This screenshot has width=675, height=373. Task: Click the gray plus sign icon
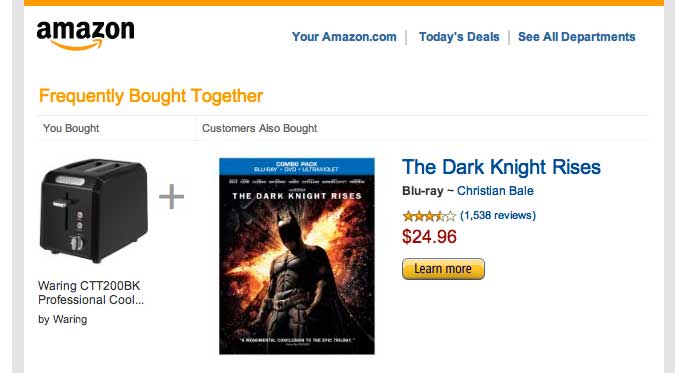(x=171, y=196)
